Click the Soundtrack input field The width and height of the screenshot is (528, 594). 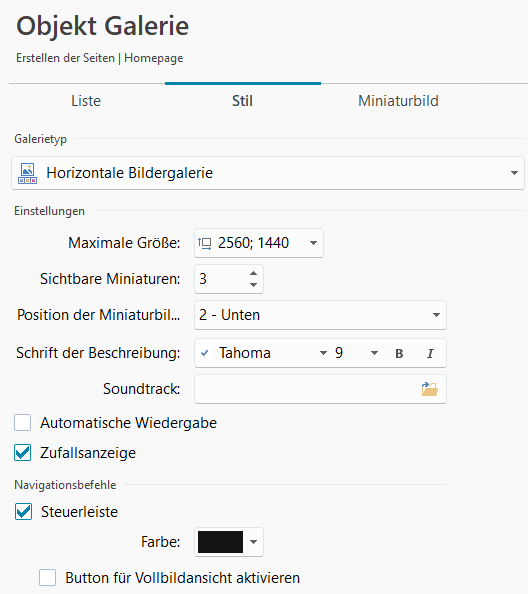[x=307, y=389]
